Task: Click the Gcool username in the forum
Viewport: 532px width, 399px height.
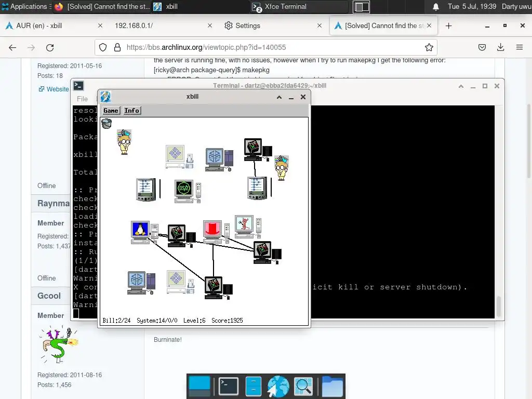Action: 49,296
